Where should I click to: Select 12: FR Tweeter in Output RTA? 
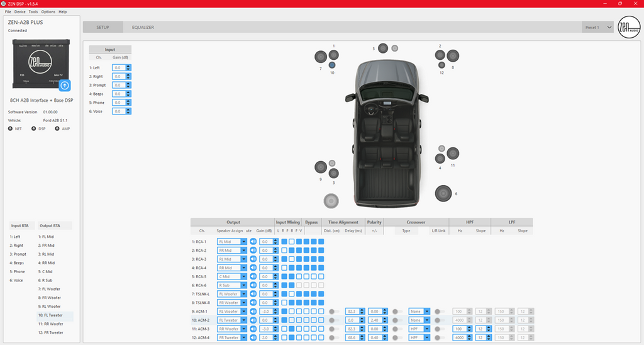[51, 332]
